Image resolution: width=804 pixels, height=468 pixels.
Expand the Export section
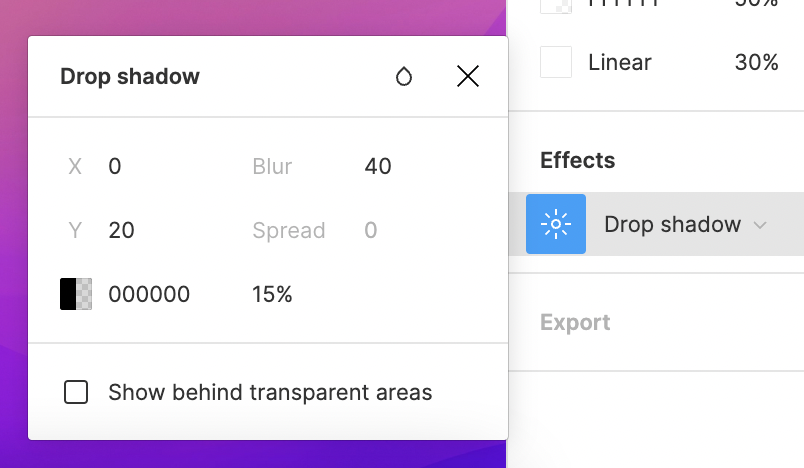[575, 322]
